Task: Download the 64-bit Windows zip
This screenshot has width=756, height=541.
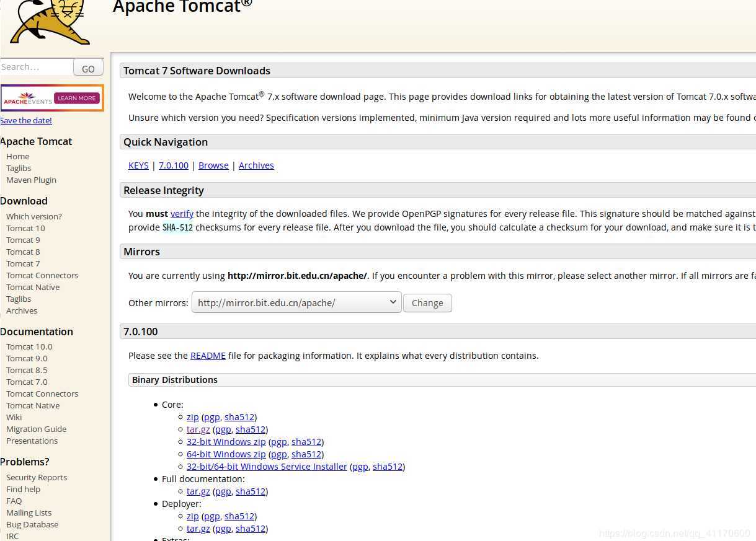Action: click(226, 454)
